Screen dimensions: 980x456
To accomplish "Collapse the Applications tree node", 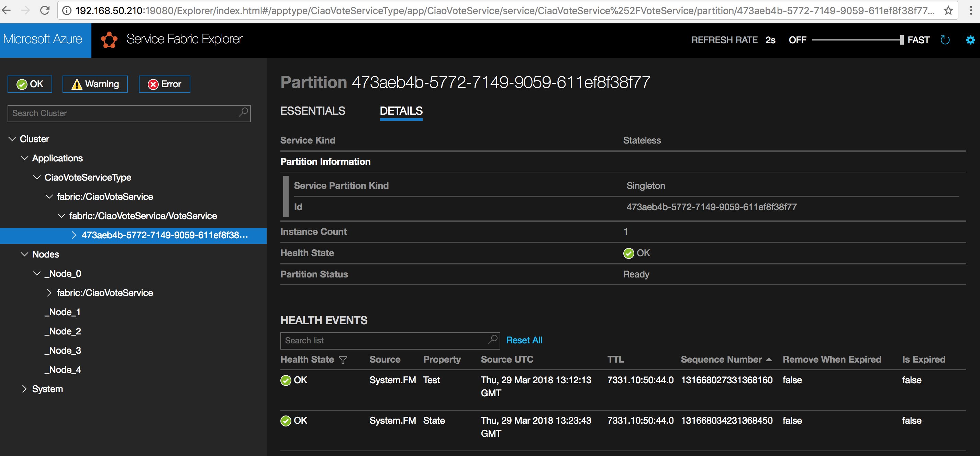I will tap(24, 158).
